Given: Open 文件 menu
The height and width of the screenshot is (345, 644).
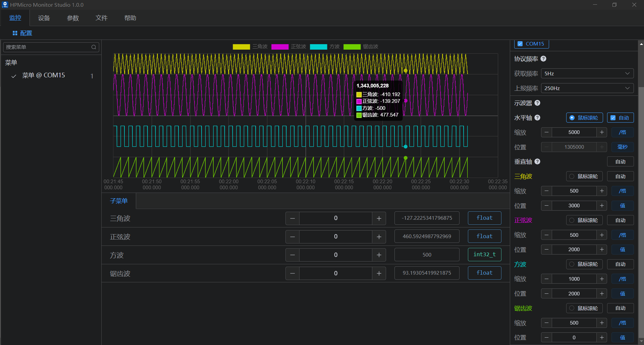Looking at the screenshot, I should [102, 18].
